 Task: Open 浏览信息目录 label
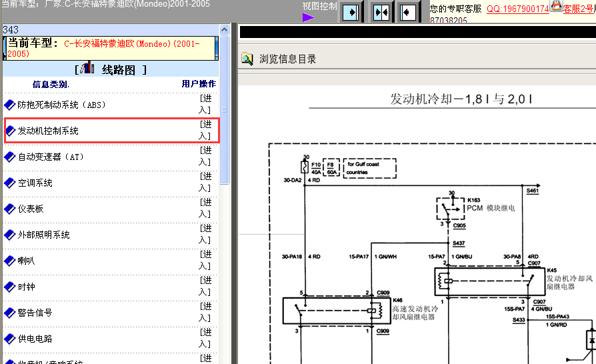click(288, 59)
